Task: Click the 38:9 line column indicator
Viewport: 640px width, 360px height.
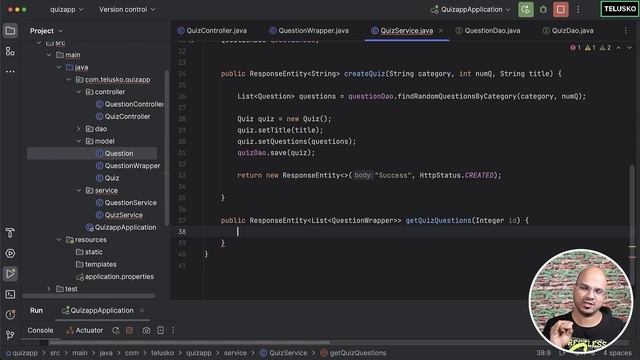Action: 543,353
